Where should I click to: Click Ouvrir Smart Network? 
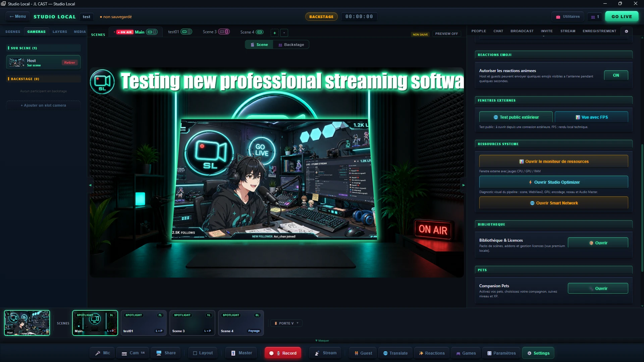click(553, 203)
